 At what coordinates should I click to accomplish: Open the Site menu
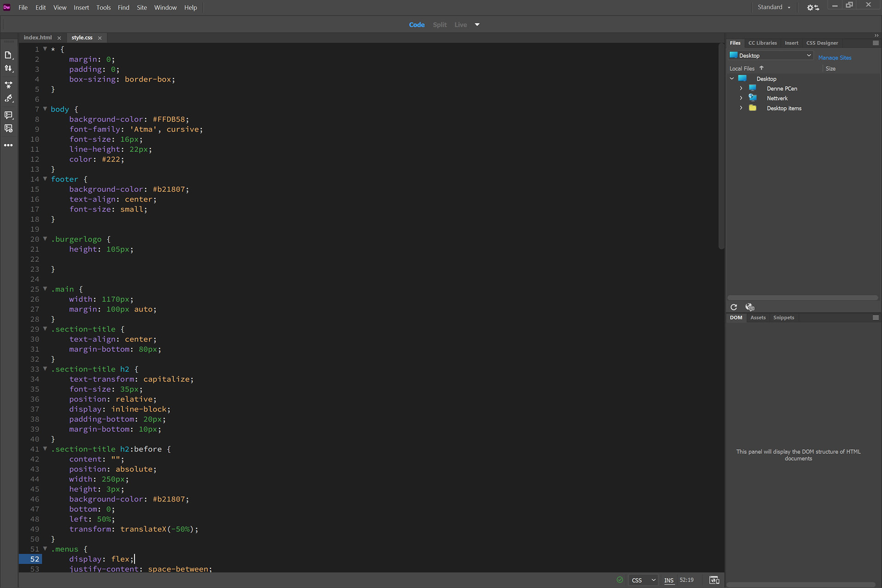click(x=142, y=7)
